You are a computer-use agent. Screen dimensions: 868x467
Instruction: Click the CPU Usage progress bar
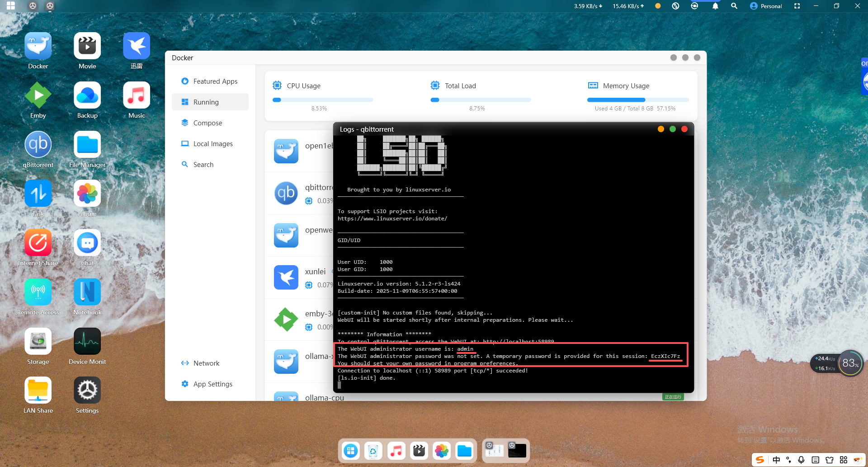[323, 100]
